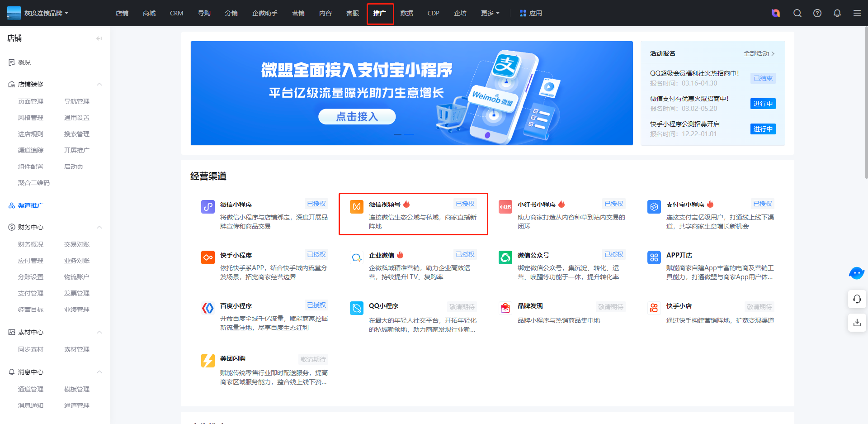
Task: Click the download floating icon
Action: (857, 323)
